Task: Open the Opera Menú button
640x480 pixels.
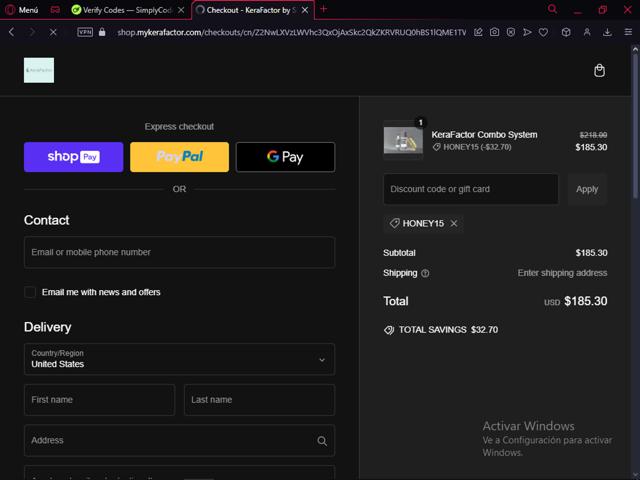Action: tap(22, 10)
